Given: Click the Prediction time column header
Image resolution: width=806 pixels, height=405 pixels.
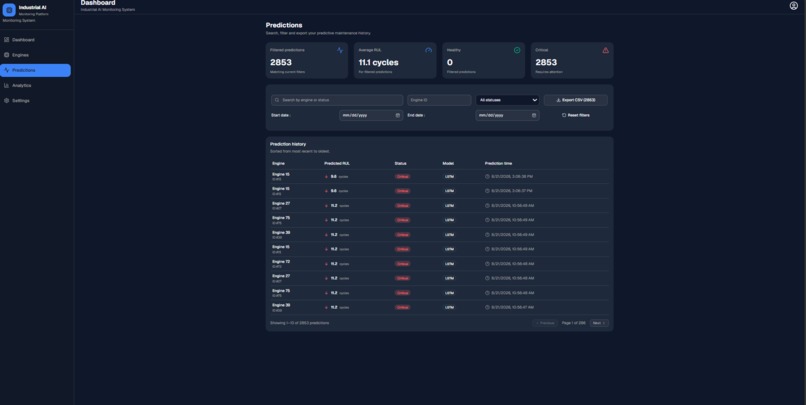Looking at the screenshot, I should pyautogui.click(x=498, y=163).
